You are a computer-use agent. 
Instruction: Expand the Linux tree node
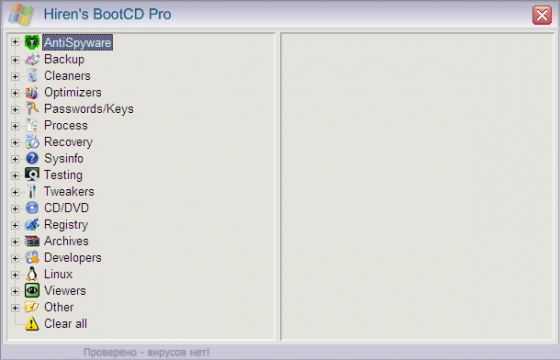coord(15,274)
